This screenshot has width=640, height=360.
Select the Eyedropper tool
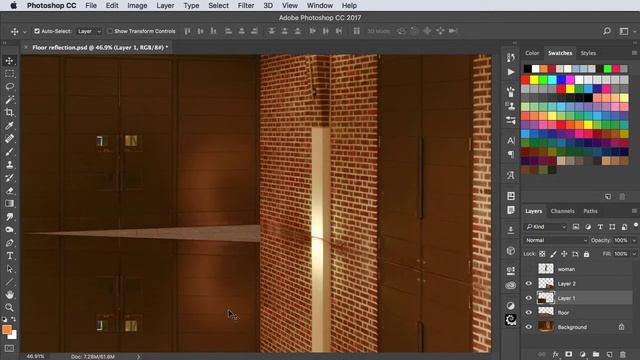9,126
